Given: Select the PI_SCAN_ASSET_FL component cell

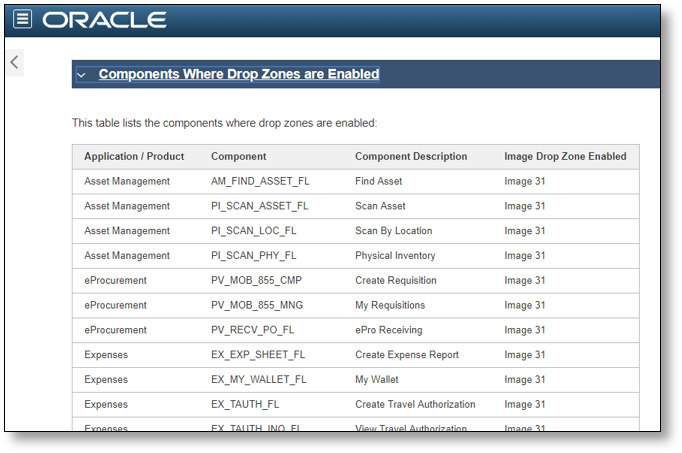Looking at the screenshot, I should point(259,206).
